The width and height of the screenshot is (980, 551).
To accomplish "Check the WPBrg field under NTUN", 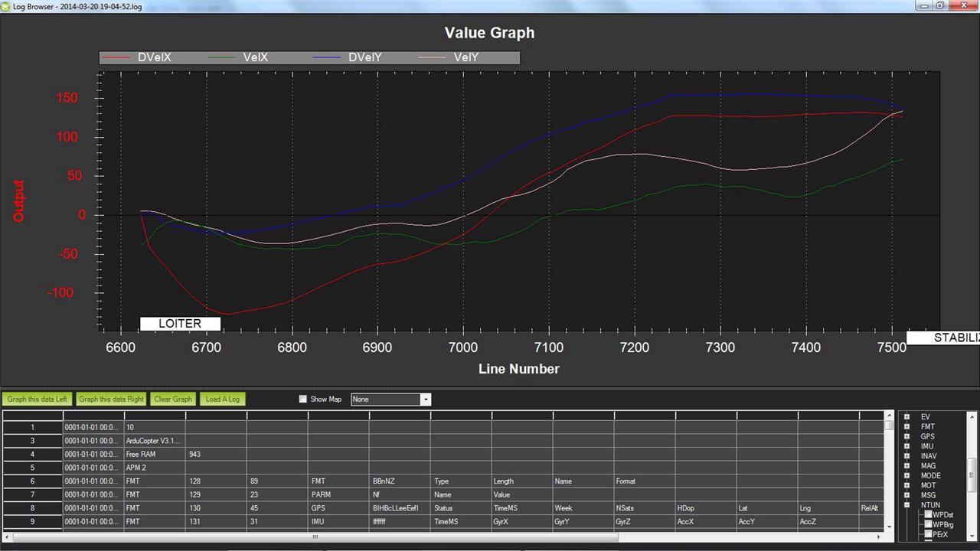I will click(x=929, y=524).
